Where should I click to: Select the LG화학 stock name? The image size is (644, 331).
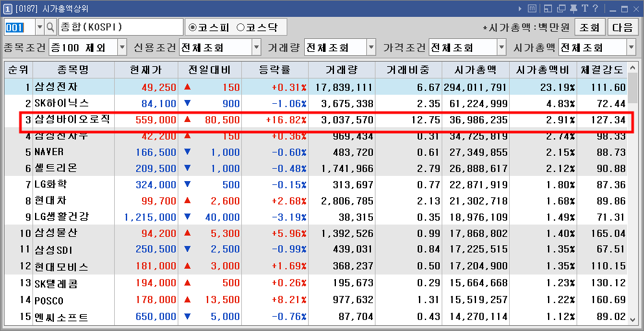[51, 184]
